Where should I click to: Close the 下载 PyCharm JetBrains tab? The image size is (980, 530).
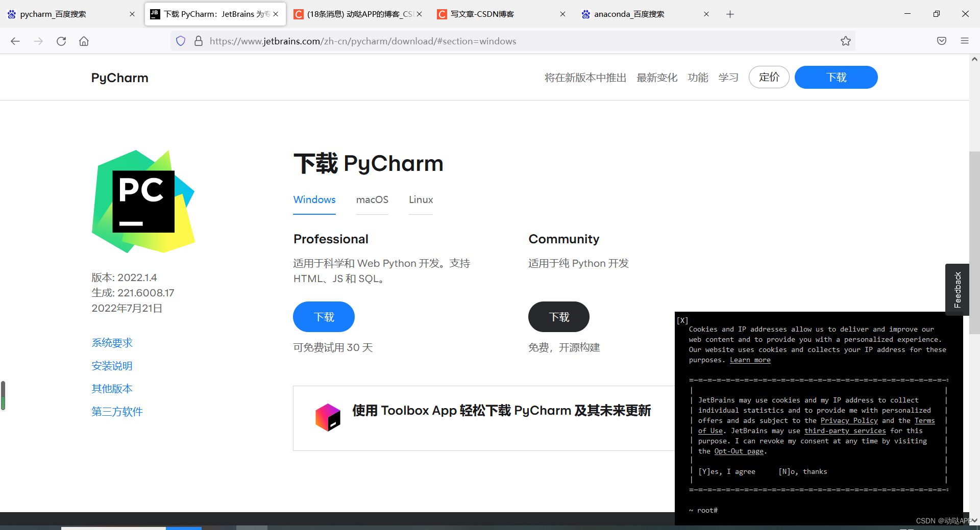click(x=276, y=14)
